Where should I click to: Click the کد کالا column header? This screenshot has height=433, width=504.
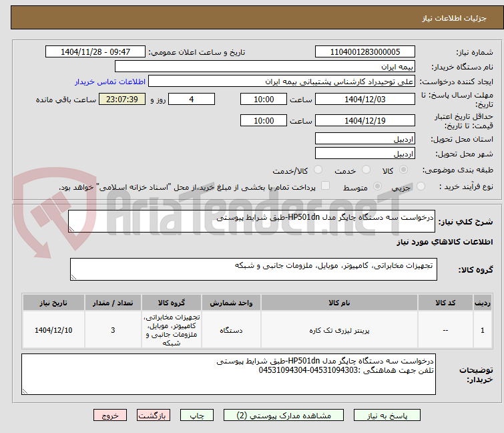pos(445,303)
